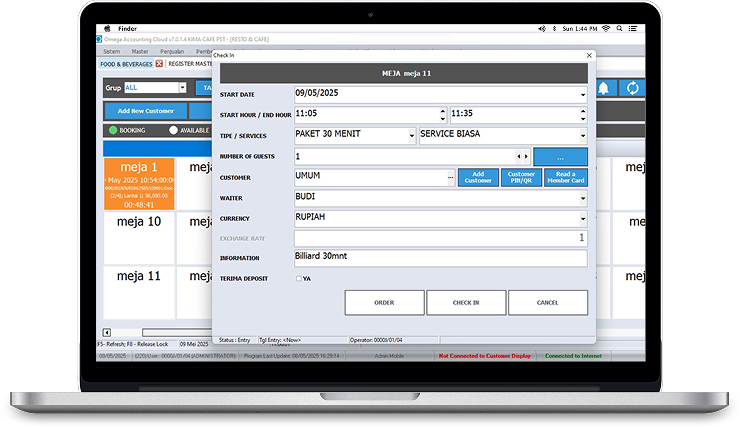Click the Bluetooth icon in menu bar
The width and height of the screenshot is (740, 427).
555,29
